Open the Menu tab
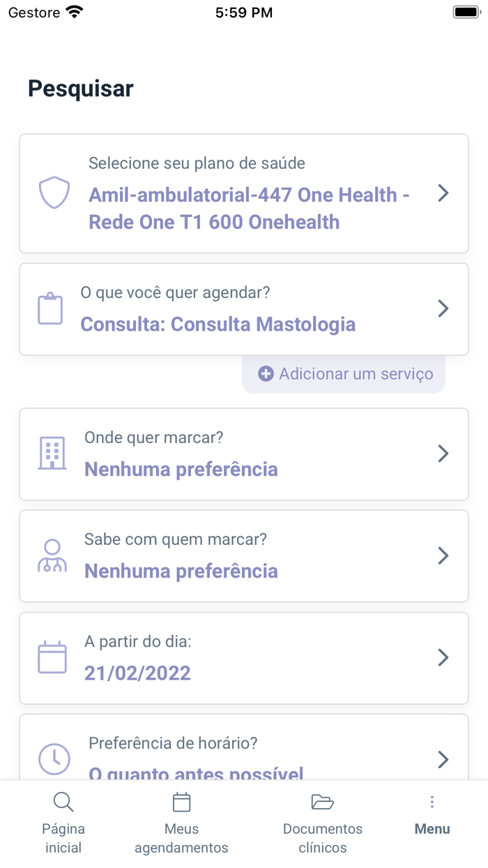 (432, 823)
